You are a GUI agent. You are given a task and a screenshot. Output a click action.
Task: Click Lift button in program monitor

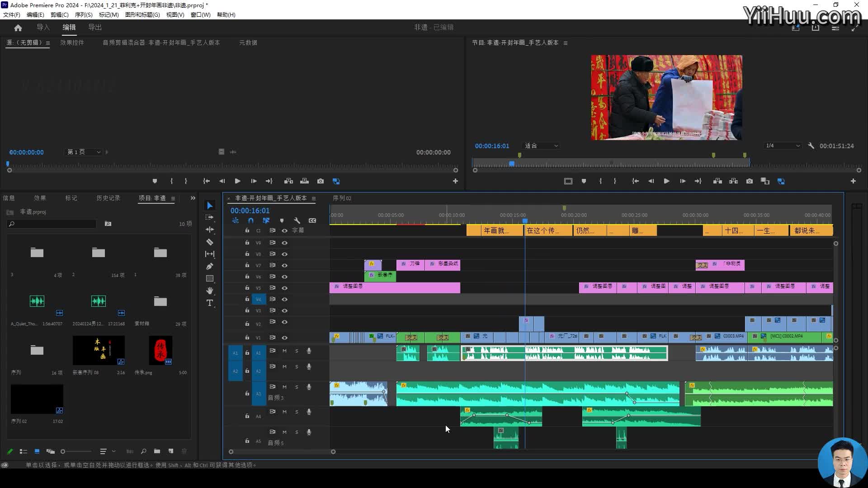[717, 181]
